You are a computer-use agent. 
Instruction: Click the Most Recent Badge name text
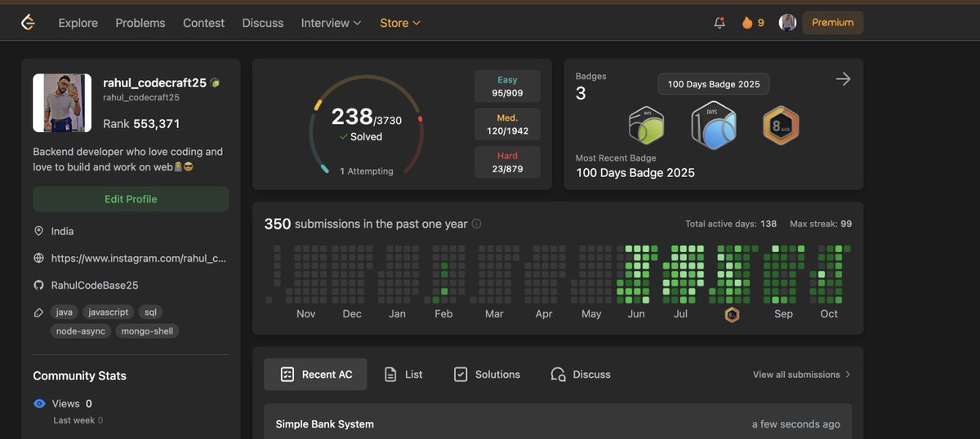pyautogui.click(x=635, y=173)
